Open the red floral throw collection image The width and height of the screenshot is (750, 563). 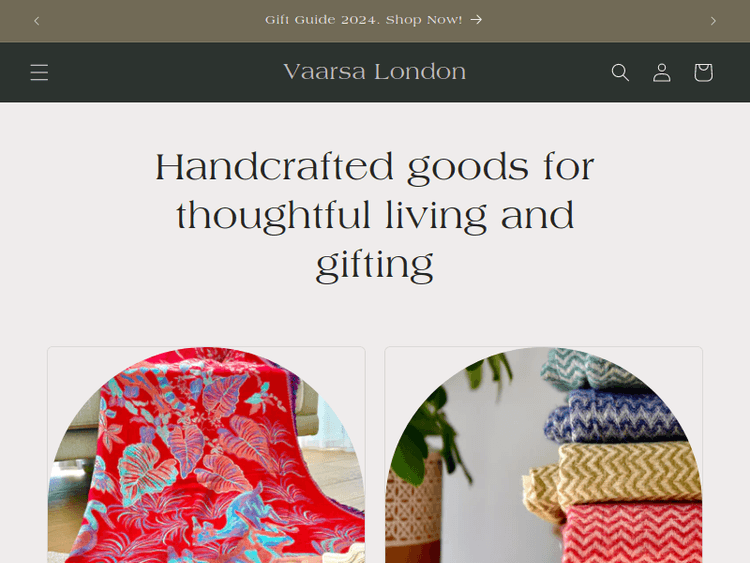click(206, 455)
